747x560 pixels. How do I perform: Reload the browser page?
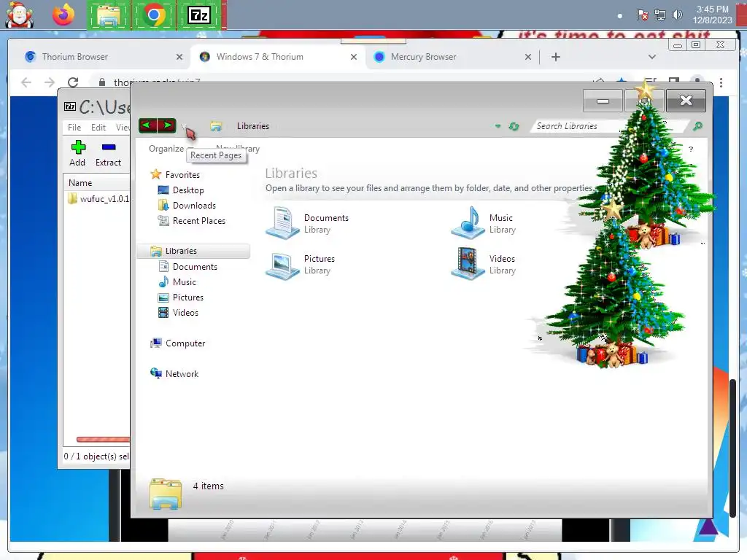pos(73,82)
